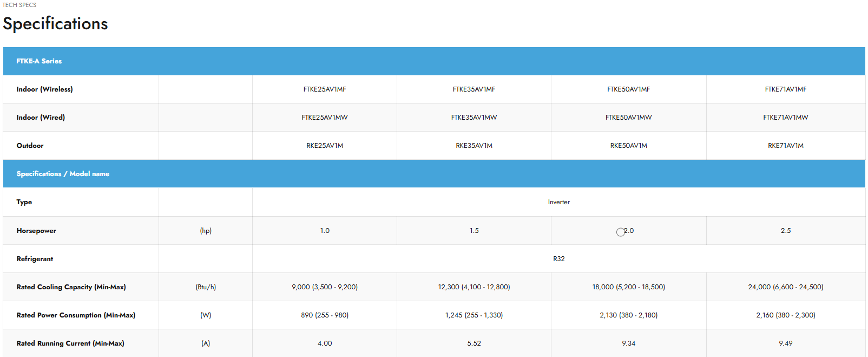Screen dimensions: 868x357
Task: Click the (hp) unit cell
Action: 206,231
